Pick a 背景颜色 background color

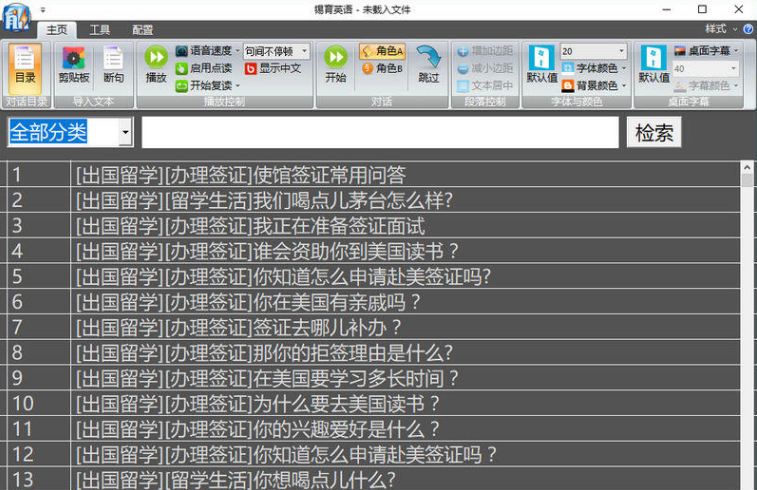(589, 85)
